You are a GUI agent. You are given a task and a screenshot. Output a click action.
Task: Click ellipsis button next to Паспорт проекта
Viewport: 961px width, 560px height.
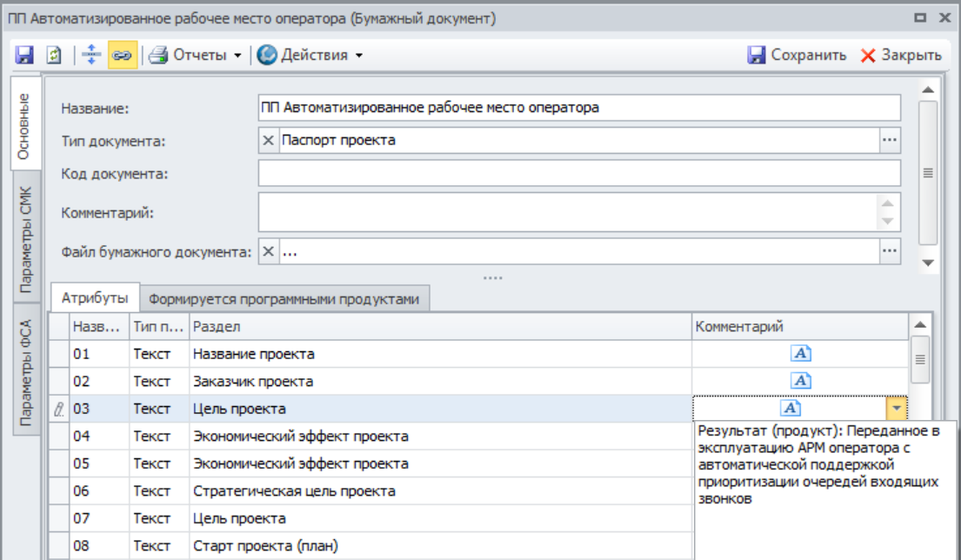(890, 140)
